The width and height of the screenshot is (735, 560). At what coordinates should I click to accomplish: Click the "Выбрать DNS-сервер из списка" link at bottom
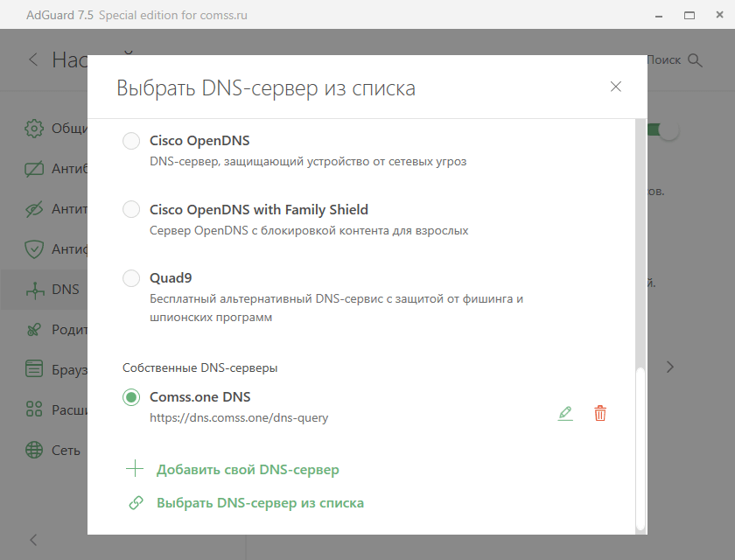click(x=260, y=503)
